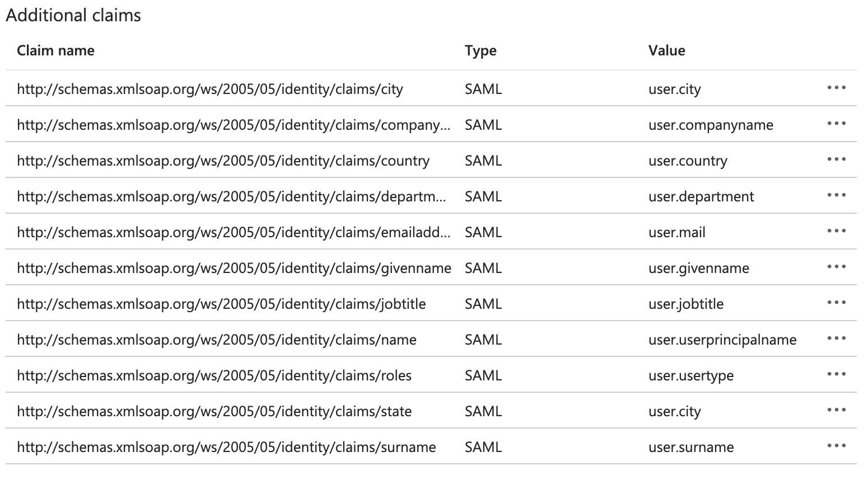Open the claims/name claim entry

[x=217, y=340]
